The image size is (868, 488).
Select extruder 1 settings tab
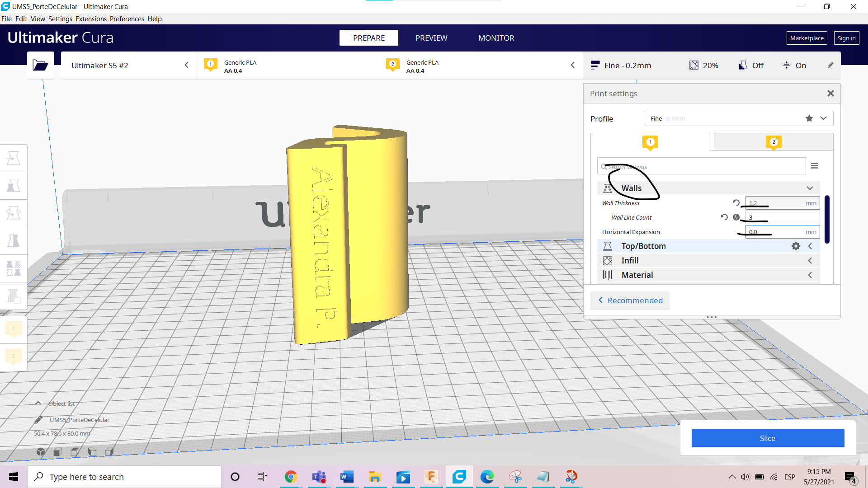point(650,142)
